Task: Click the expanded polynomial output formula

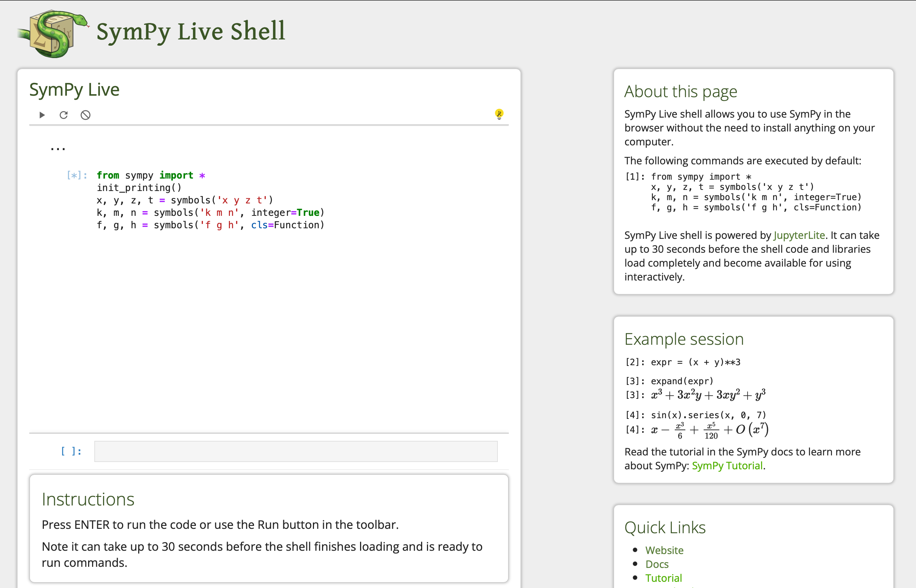Action: [708, 394]
